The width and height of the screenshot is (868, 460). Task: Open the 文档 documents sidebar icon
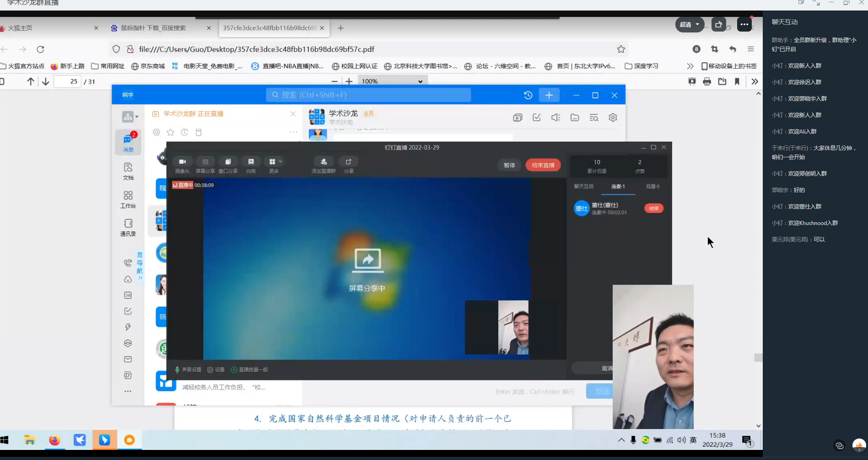pyautogui.click(x=128, y=171)
